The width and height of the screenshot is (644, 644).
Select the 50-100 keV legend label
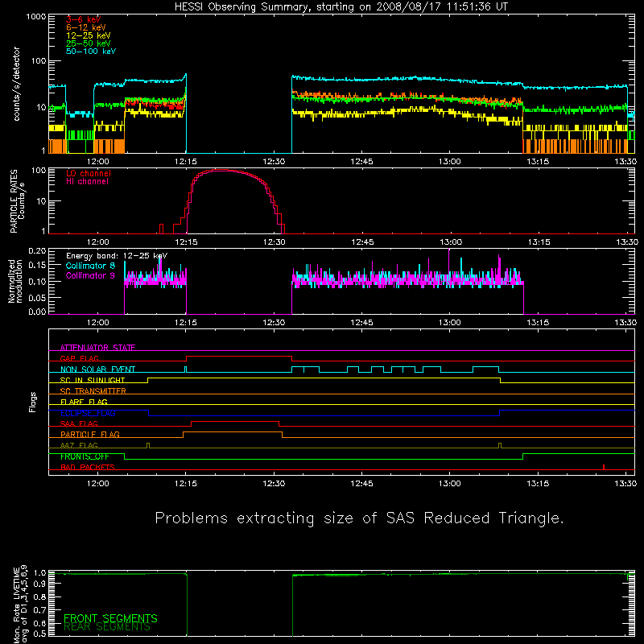(x=91, y=52)
